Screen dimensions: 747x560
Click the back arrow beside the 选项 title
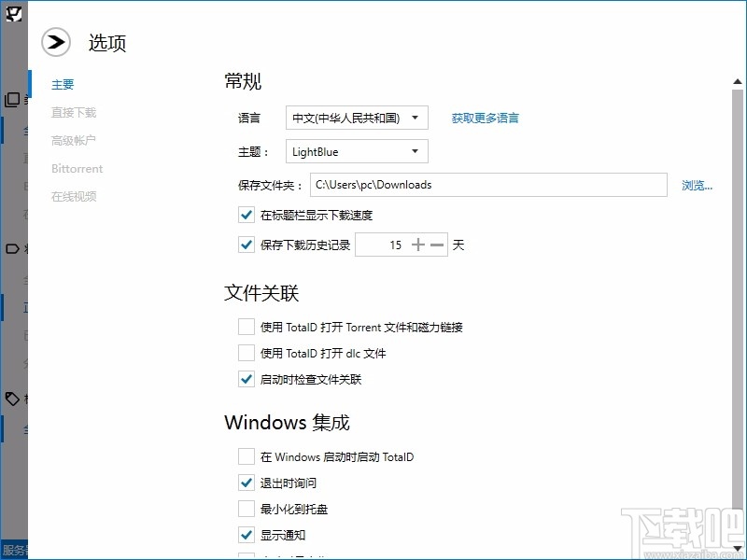(x=55, y=42)
